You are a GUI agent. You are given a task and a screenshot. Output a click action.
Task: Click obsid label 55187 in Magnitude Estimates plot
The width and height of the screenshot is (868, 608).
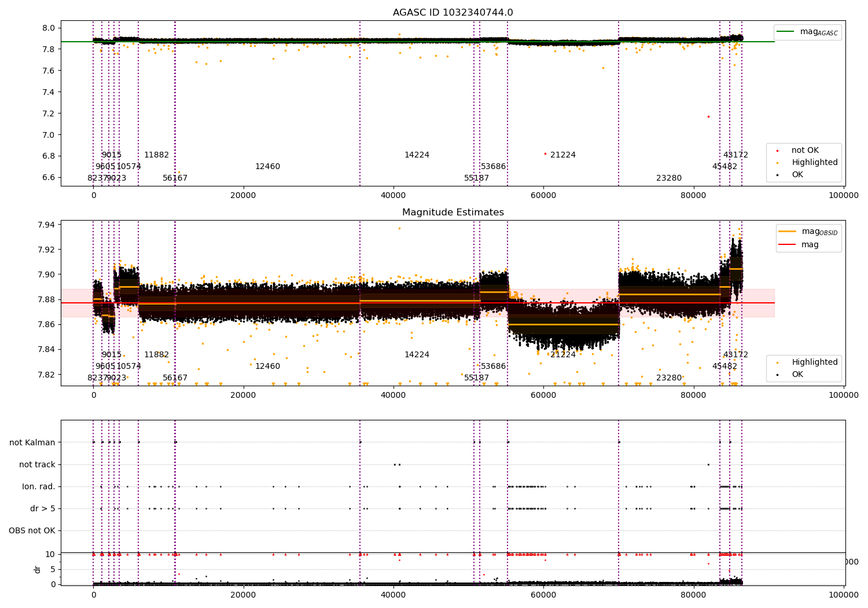(476, 378)
